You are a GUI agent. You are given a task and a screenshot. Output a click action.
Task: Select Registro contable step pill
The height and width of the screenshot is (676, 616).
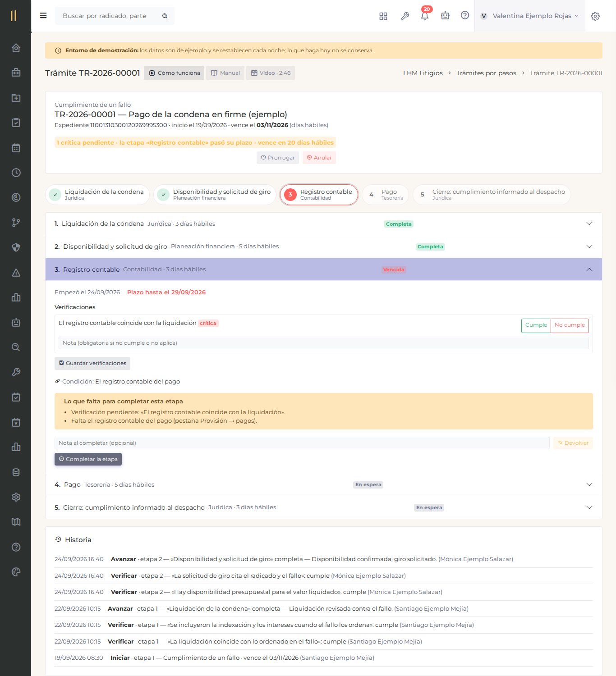tap(319, 195)
